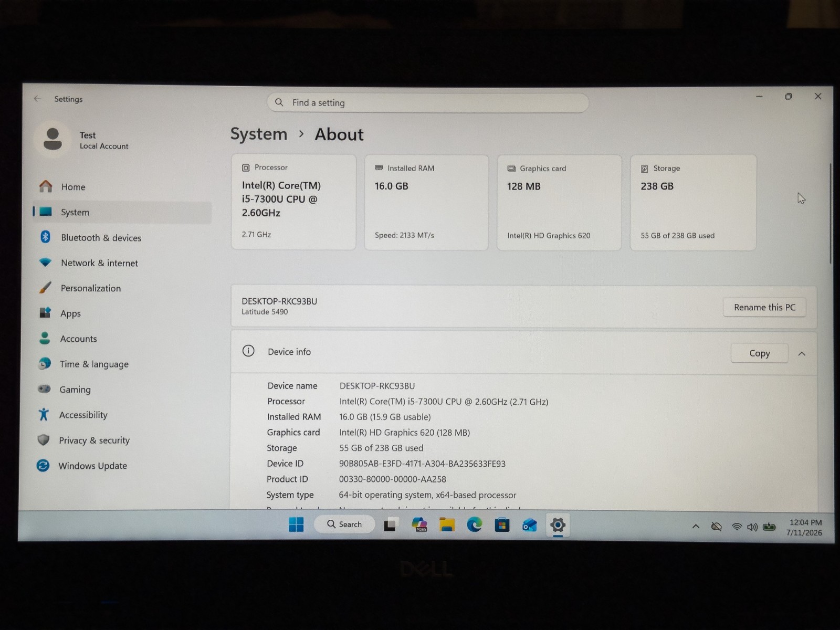The width and height of the screenshot is (840, 630).
Task: Click the Test user avatar
Action: (x=52, y=140)
